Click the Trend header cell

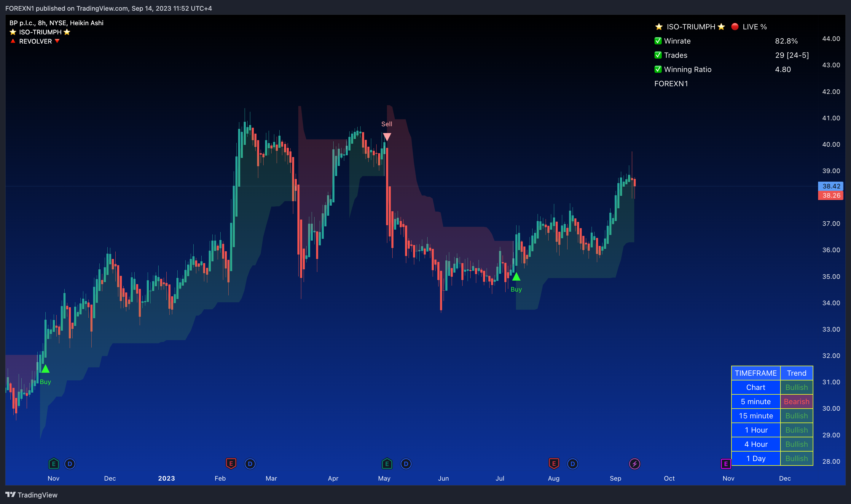(796, 373)
